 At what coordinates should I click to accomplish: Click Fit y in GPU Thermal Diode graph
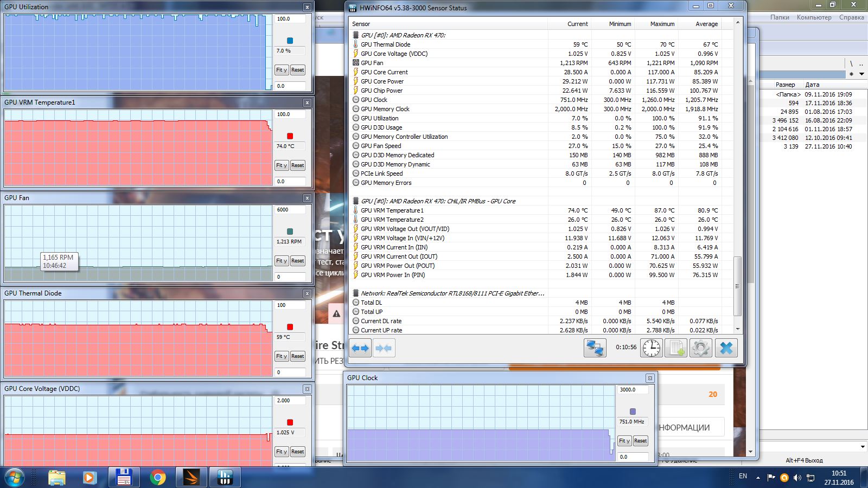(282, 356)
